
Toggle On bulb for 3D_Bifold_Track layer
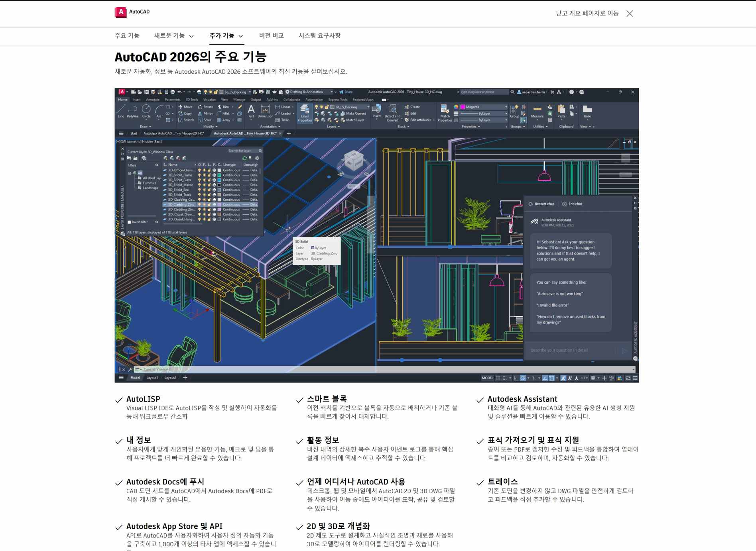pos(199,195)
